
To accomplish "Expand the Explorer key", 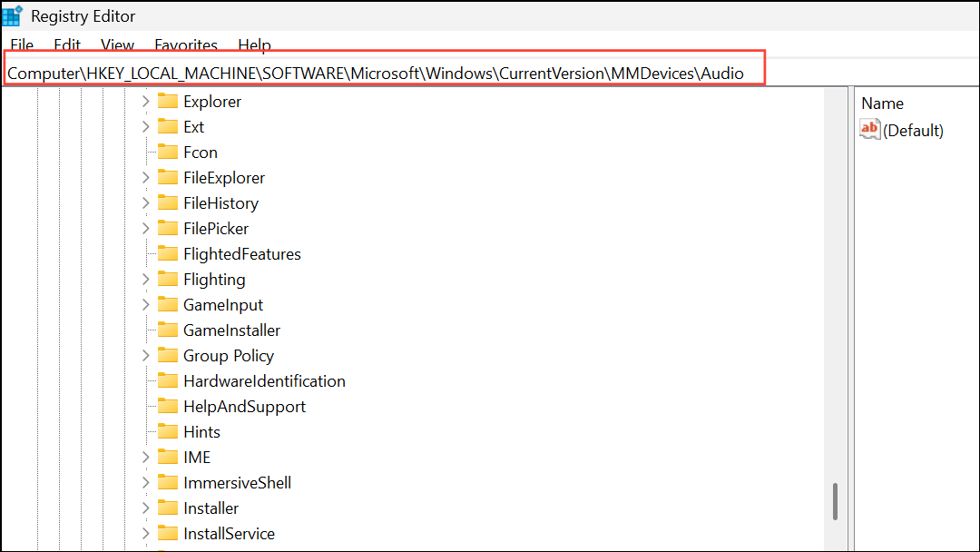I will coord(145,102).
